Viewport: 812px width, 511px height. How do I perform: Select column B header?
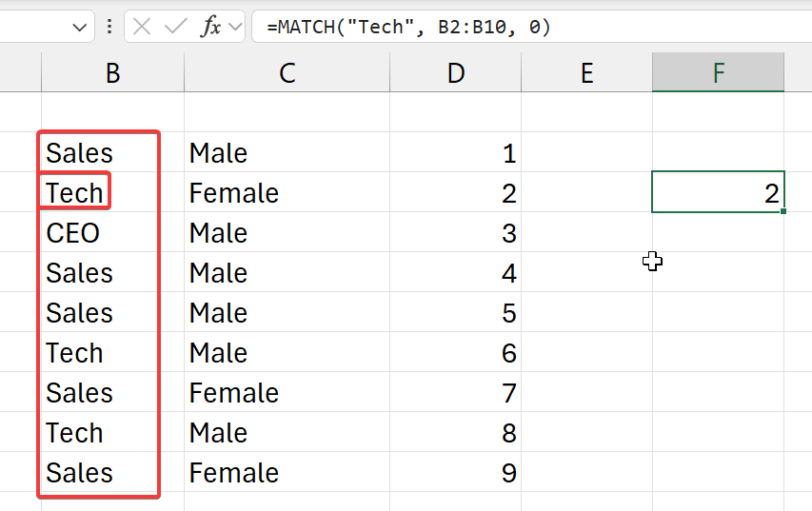(x=112, y=72)
